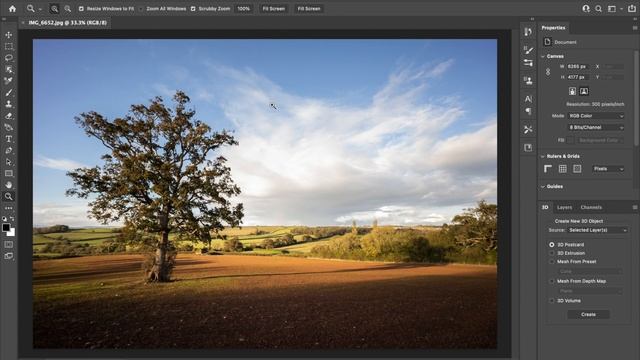Select the Path Selection tool
This screenshot has height=360, width=640.
[9, 162]
